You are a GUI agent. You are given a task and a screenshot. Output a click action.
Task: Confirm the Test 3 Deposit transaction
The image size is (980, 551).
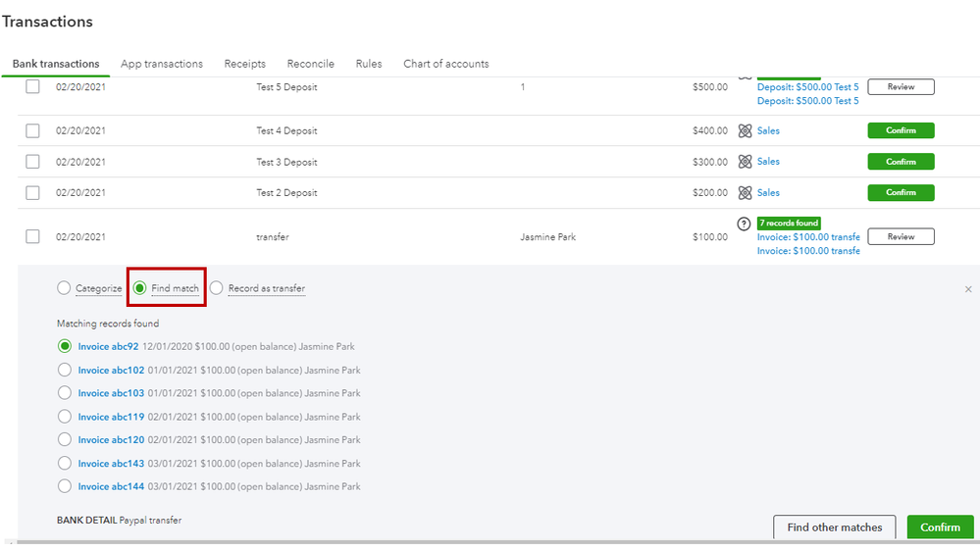point(901,162)
